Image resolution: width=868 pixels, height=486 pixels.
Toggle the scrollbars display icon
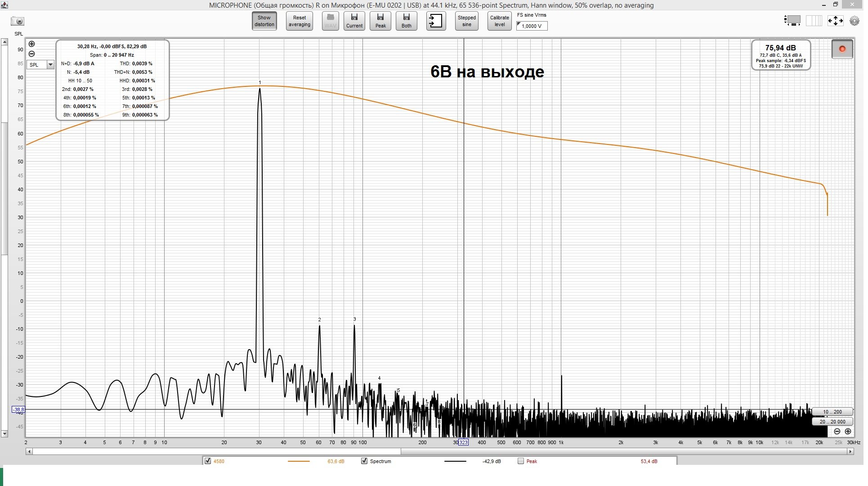point(792,21)
